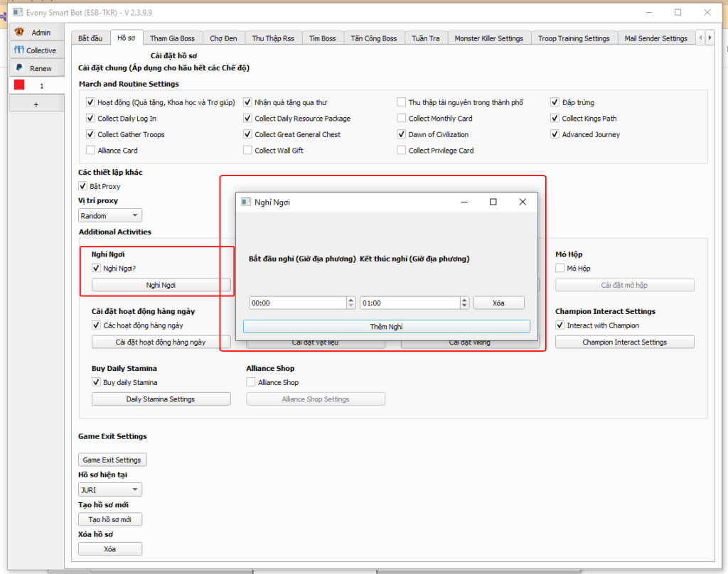728x574 pixels.
Task: Add a new account with the plus button
Action: click(x=36, y=104)
